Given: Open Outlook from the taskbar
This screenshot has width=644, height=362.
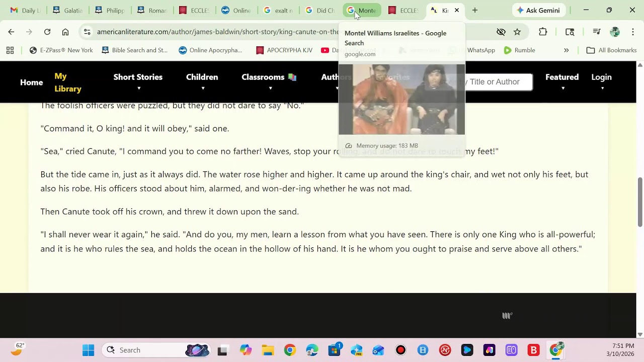Looking at the screenshot, I should (x=378, y=350).
